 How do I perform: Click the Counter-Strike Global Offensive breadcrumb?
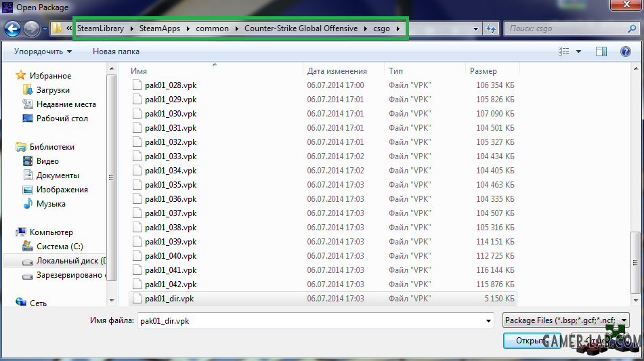tap(301, 28)
